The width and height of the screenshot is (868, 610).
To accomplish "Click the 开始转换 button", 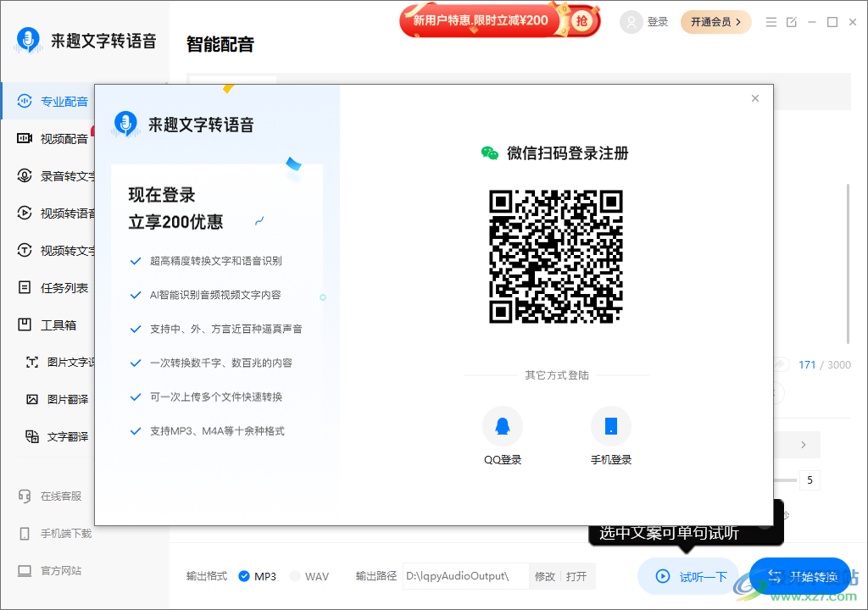I will [800, 576].
